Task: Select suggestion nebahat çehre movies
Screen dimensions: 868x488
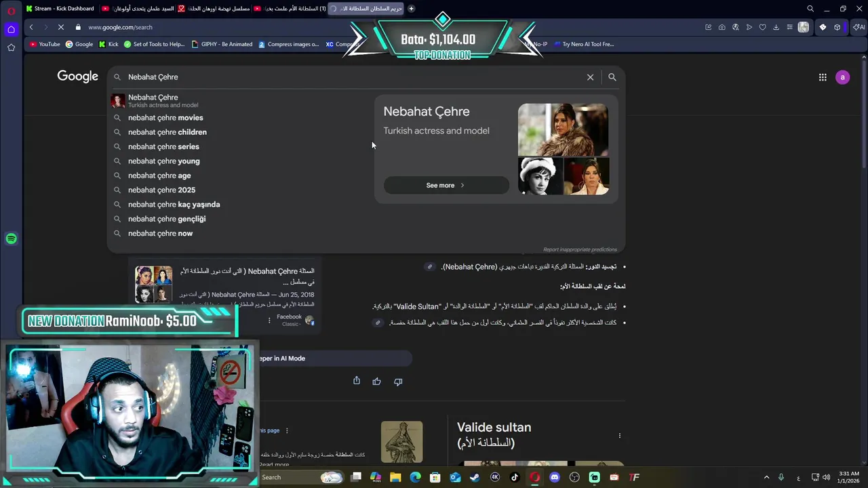Action: (x=165, y=118)
